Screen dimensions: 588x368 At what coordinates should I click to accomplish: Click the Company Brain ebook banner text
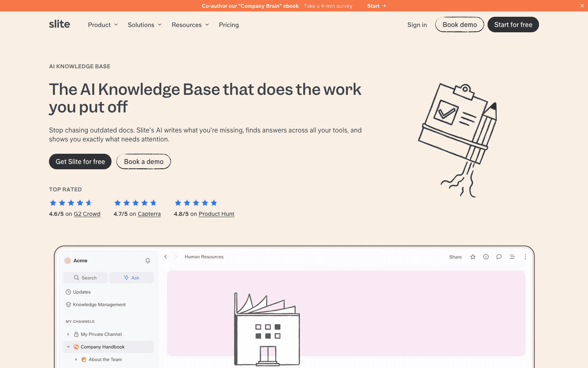click(x=250, y=6)
